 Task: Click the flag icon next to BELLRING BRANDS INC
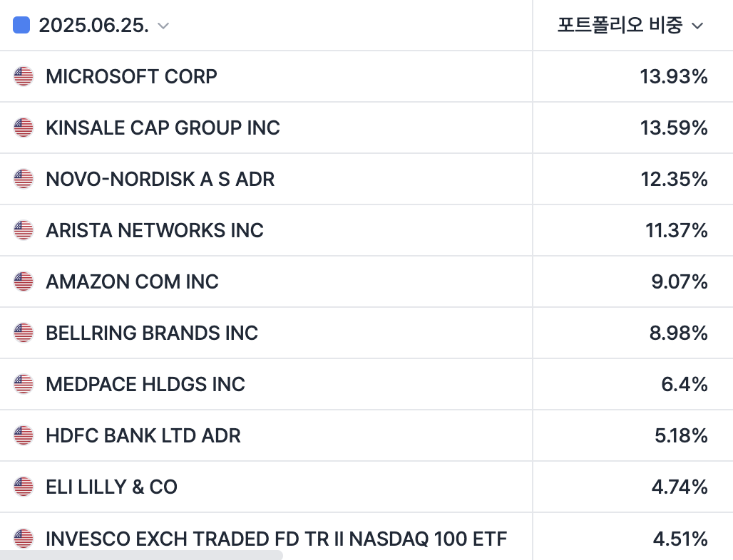[x=24, y=333]
